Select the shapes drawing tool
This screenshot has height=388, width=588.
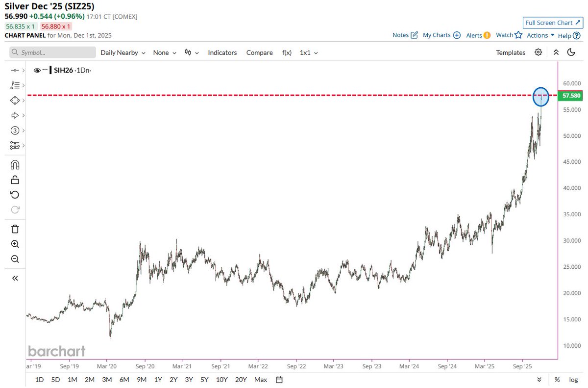[15, 100]
